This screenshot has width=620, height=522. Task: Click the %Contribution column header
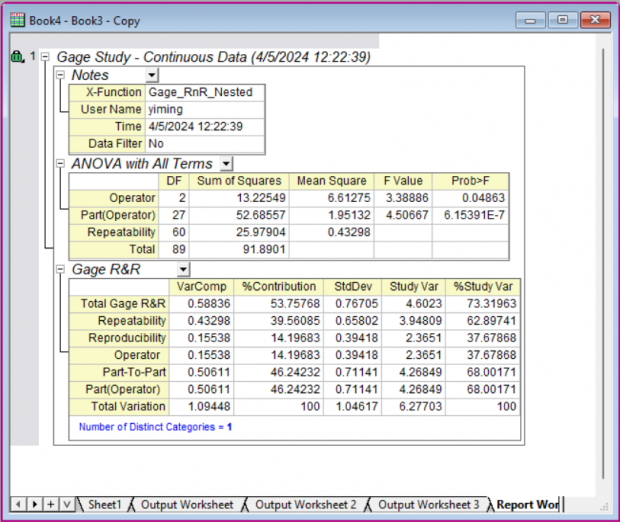click(x=279, y=286)
